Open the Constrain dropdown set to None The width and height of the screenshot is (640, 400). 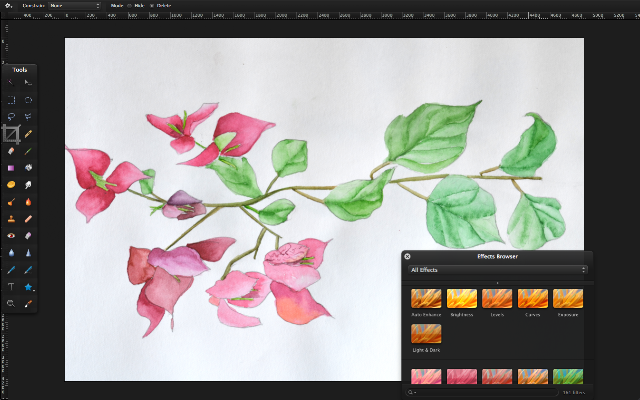[x=74, y=6]
